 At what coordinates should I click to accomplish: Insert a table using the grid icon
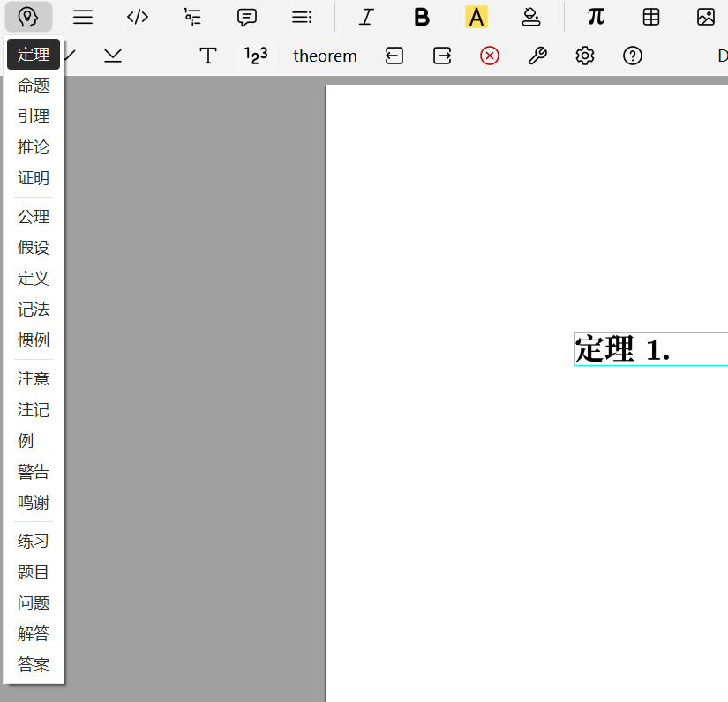(x=651, y=17)
